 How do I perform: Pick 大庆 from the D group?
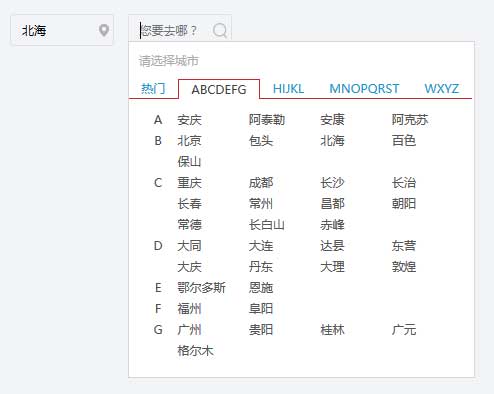189,267
